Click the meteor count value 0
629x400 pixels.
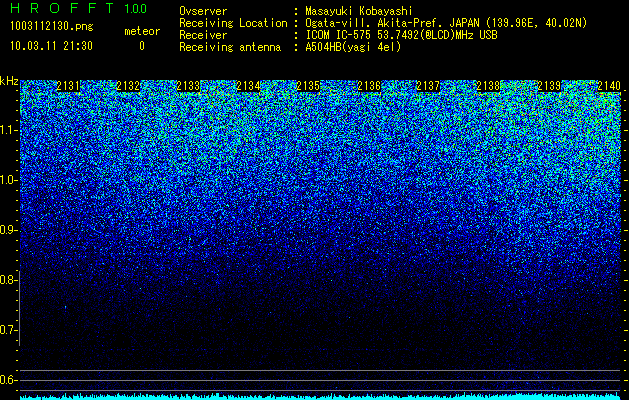point(142,46)
